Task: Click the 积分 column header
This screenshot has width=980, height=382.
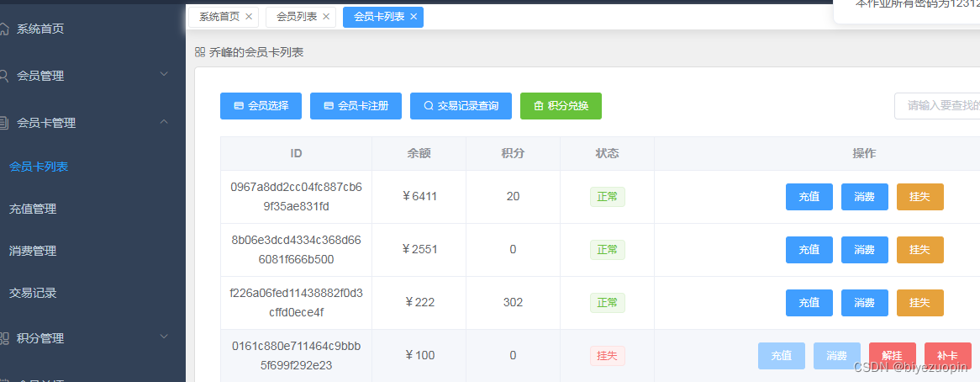Action: click(x=513, y=154)
